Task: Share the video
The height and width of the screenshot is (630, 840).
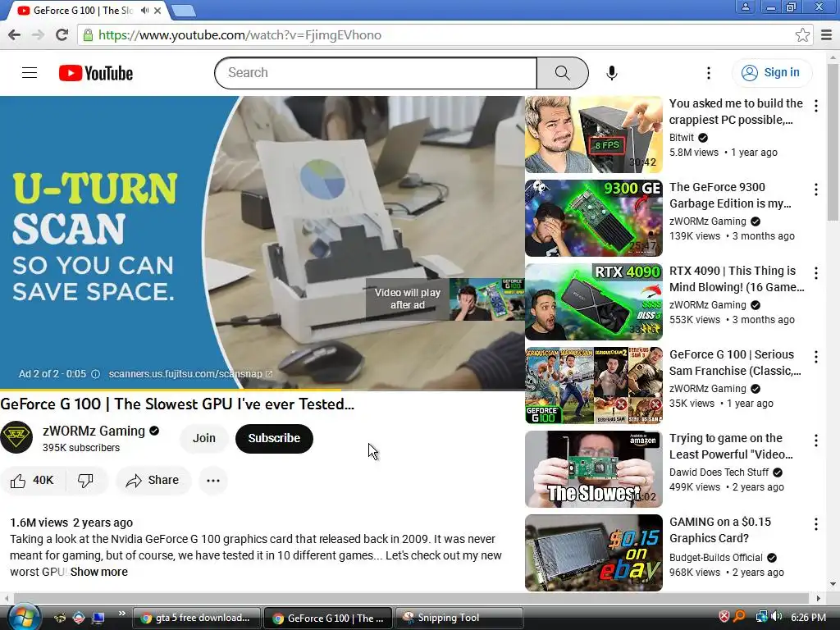Action: coord(153,481)
